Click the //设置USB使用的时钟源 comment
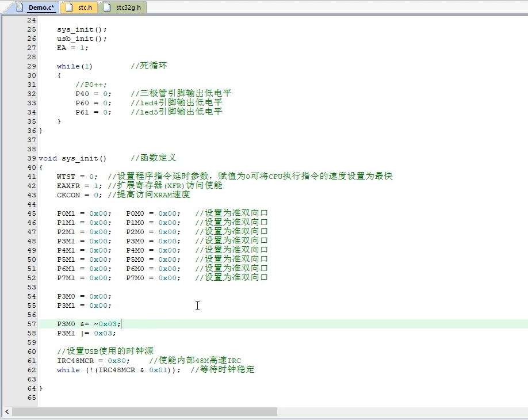 tap(105, 352)
